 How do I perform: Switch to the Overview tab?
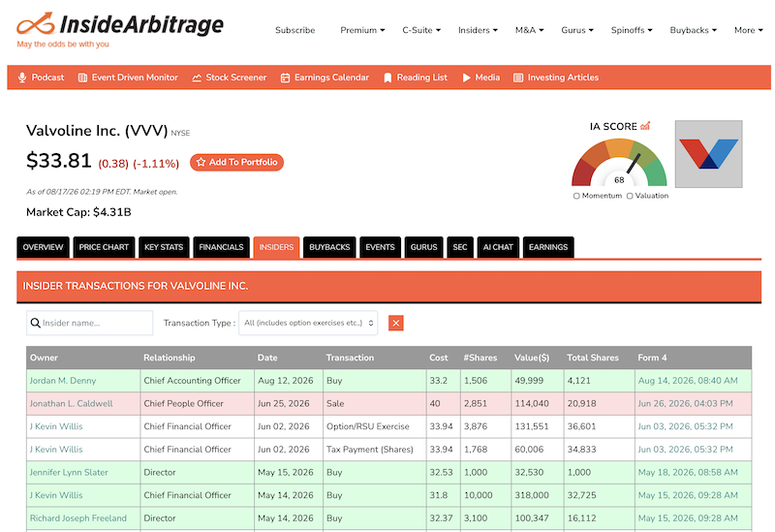[x=43, y=247]
